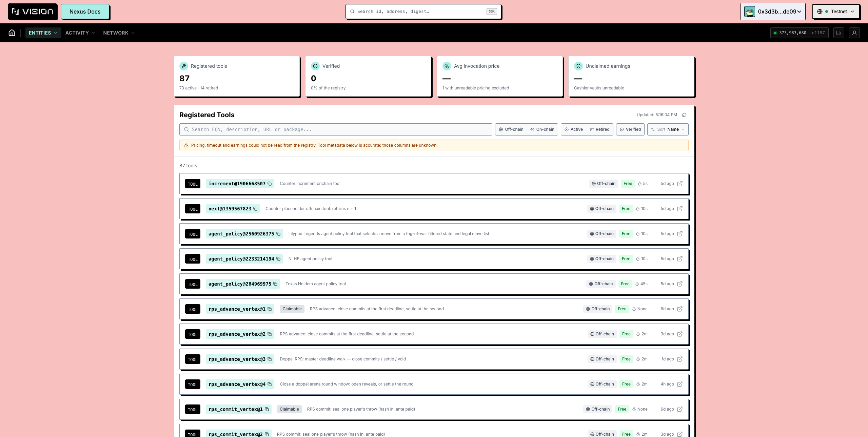Click the Vision logo
The width and height of the screenshot is (868, 437).
[x=33, y=12]
